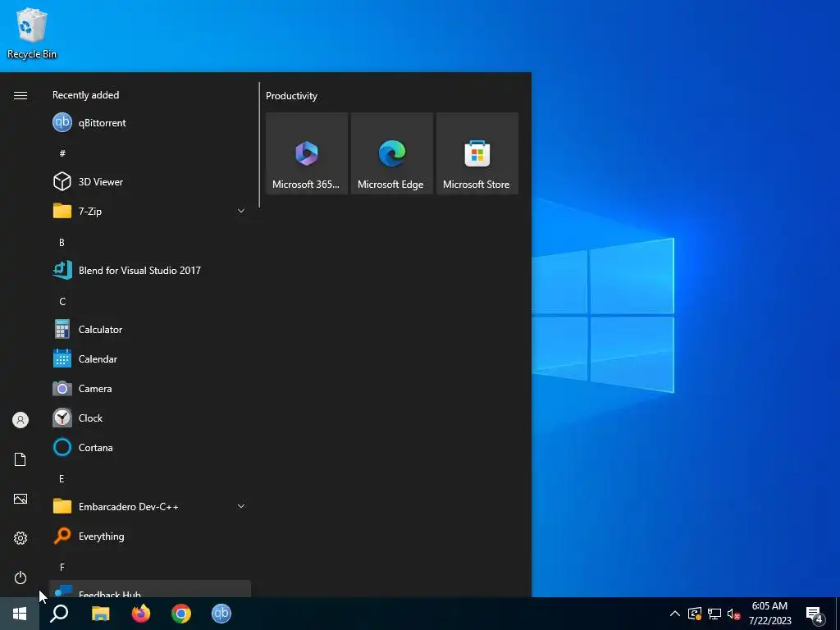Expand the 7-Zip folder chevron

point(241,211)
